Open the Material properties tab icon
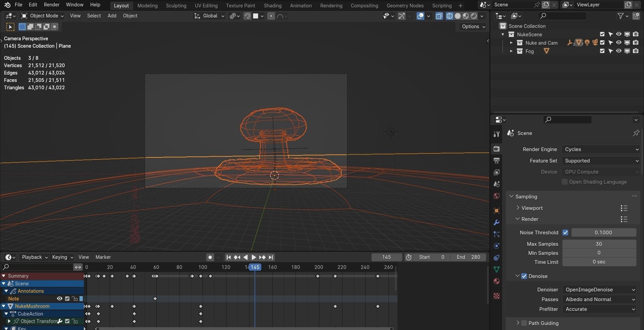Image resolution: width=644 pixels, height=330 pixels. click(497, 281)
